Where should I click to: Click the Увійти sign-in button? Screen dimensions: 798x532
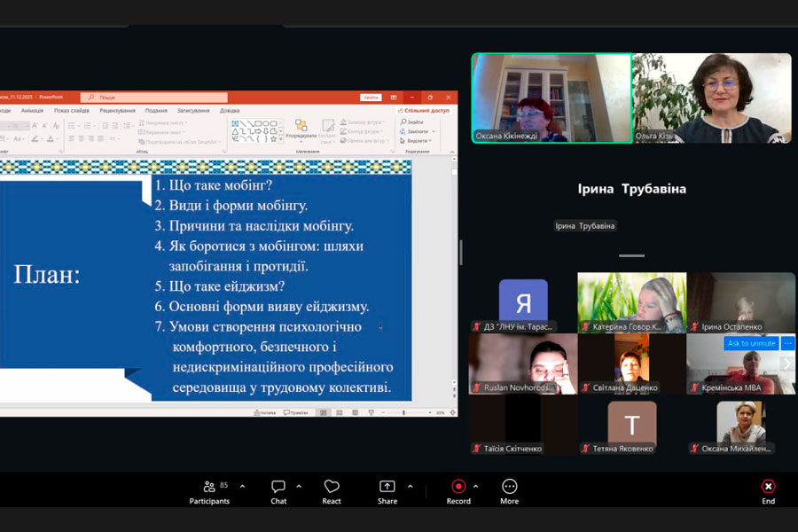371,98
